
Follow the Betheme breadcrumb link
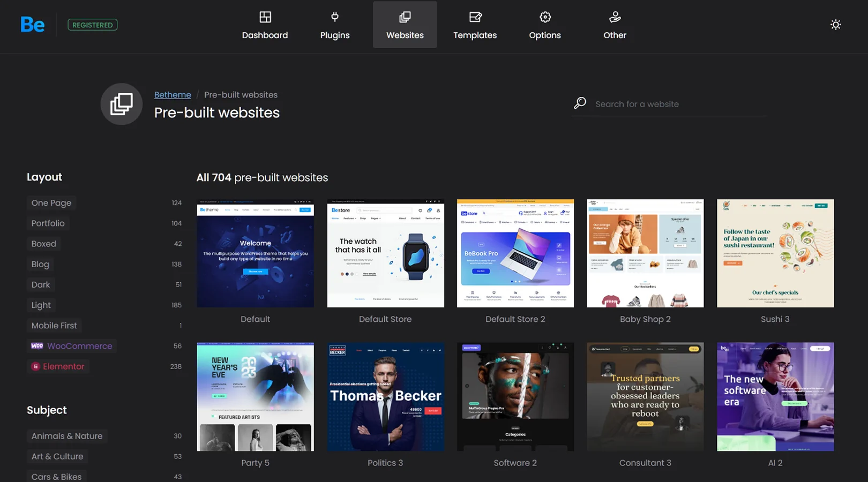click(173, 95)
